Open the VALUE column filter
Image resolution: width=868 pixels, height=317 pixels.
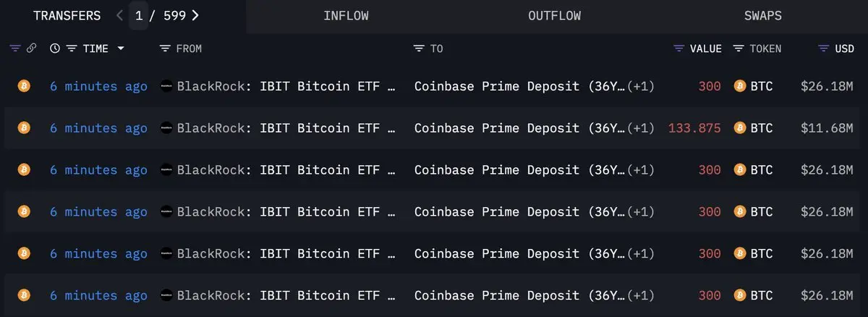tap(678, 48)
